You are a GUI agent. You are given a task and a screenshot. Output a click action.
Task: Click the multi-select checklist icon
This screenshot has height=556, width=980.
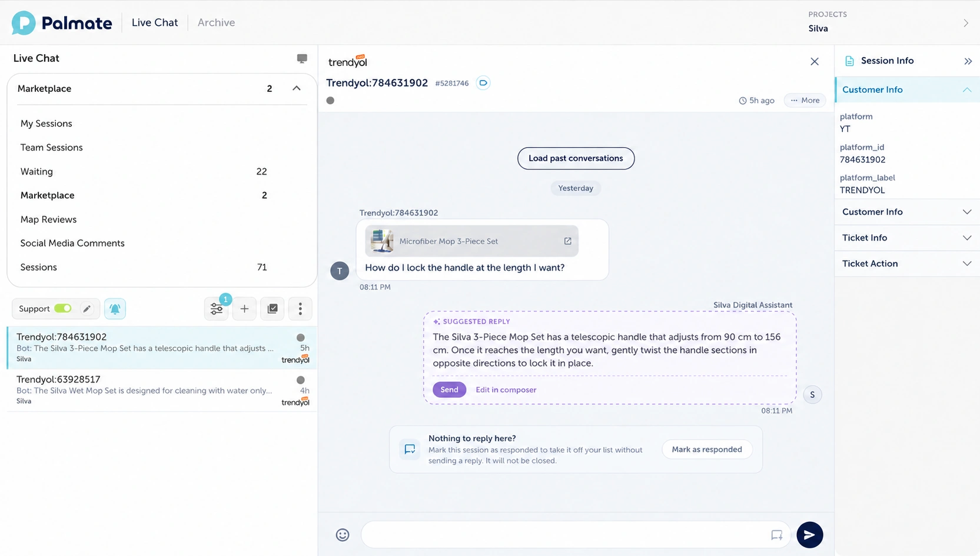273,309
